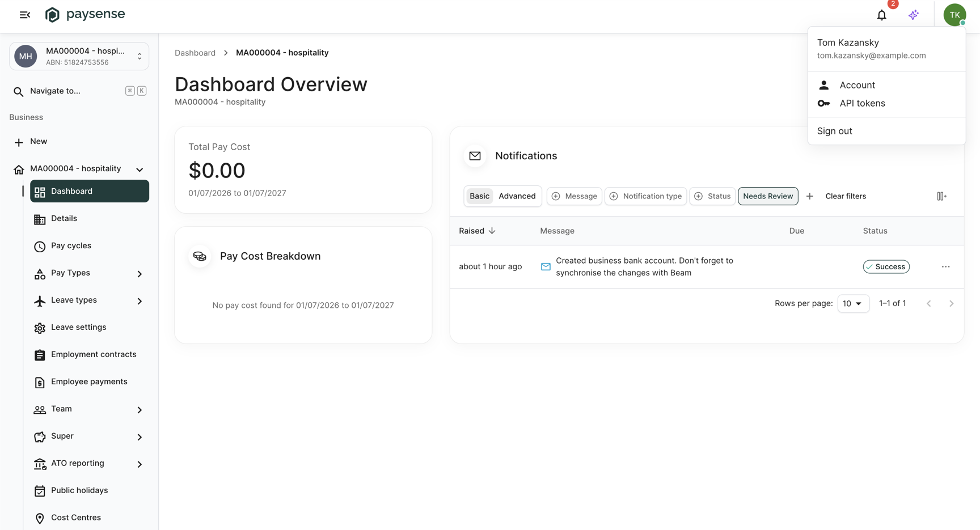Sort by the Raised column header
Image resolution: width=980 pixels, height=530 pixels.
point(477,231)
